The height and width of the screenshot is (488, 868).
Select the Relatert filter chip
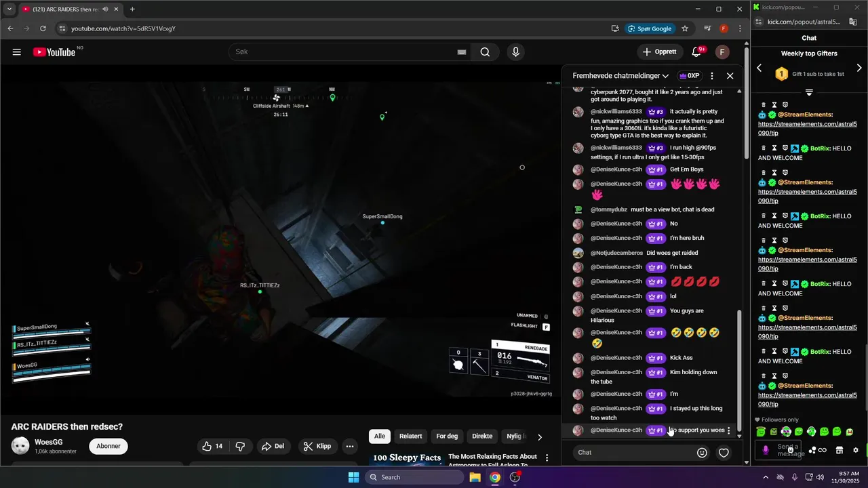pos(410,436)
